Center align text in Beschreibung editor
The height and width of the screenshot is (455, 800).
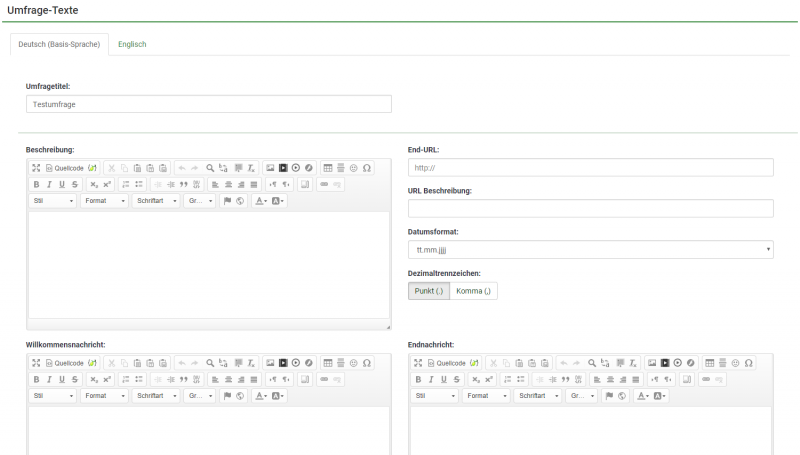(x=228, y=184)
